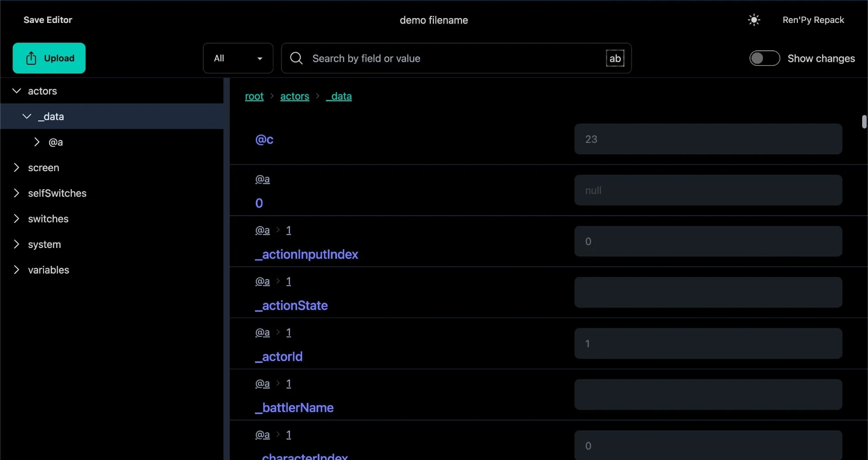
Task: Toggle the theme via the sun icon
Action: [x=753, y=20]
